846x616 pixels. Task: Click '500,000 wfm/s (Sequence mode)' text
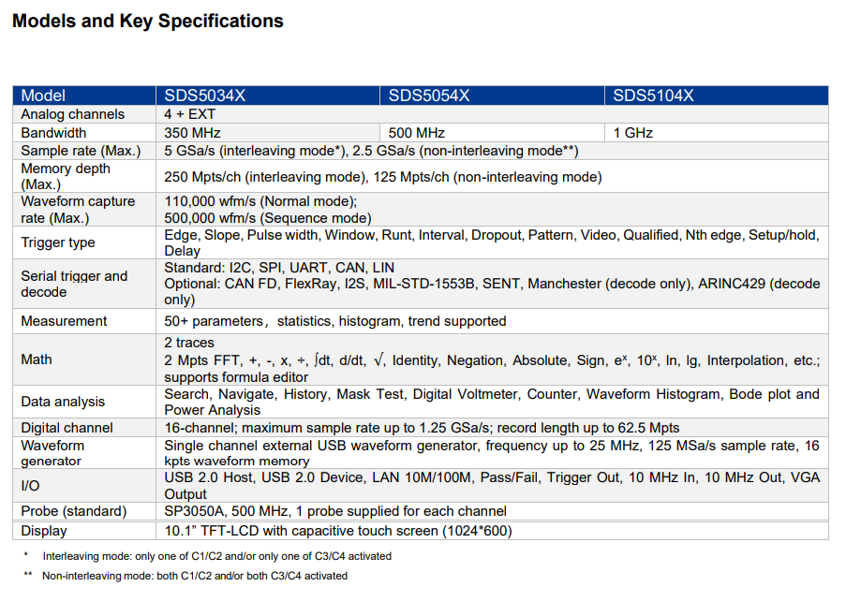point(268,218)
